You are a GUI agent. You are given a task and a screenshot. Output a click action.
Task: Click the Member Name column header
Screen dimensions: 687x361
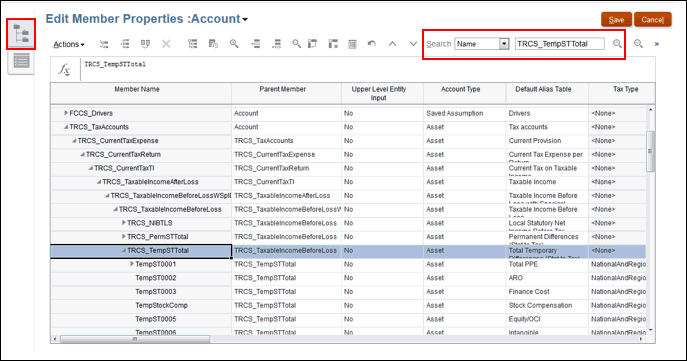click(x=141, y=93)
